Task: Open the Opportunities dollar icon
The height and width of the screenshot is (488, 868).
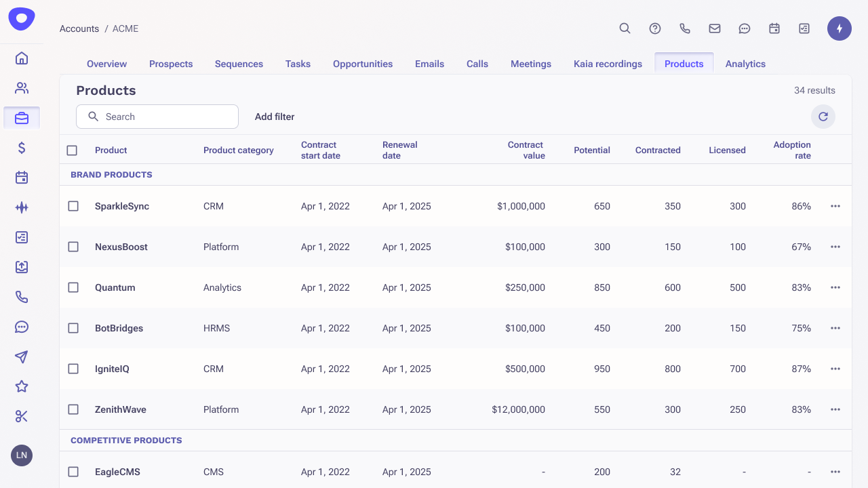Action: (21, 147)
